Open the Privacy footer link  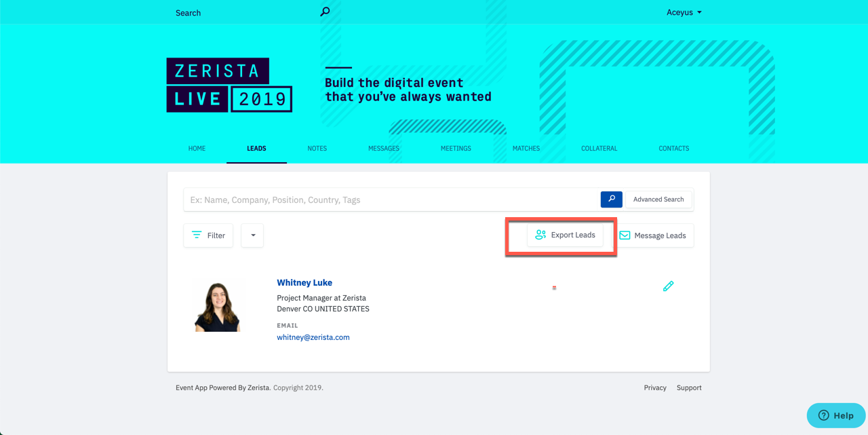tap(655, 387)
